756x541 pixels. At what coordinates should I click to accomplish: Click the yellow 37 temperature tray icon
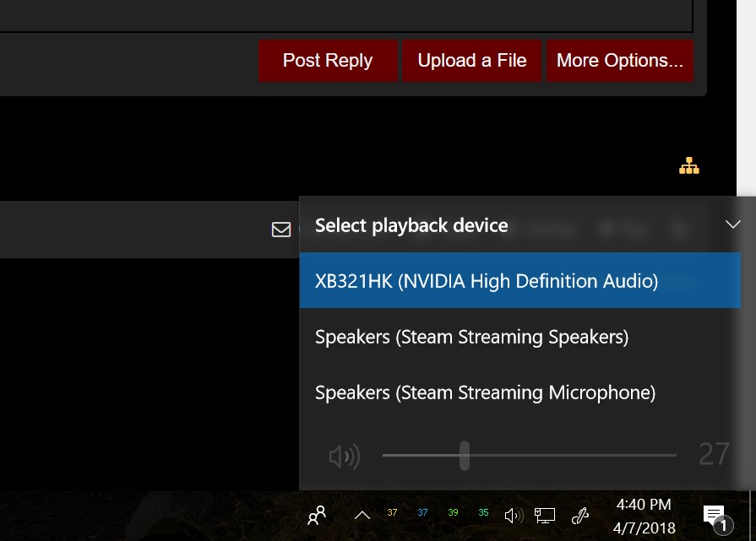(x=392, y=513)
